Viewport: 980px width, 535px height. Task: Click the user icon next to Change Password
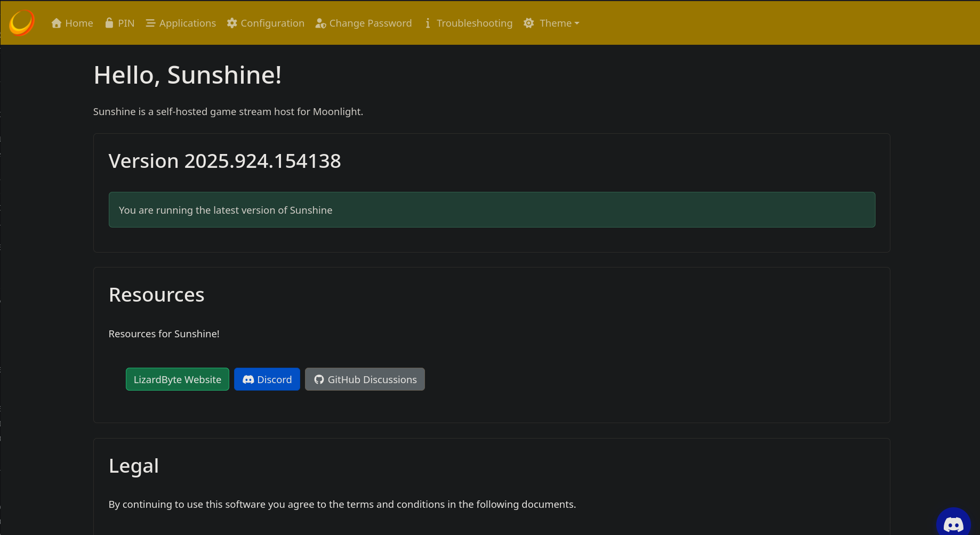pyautogui.click(x=320, y=23)
